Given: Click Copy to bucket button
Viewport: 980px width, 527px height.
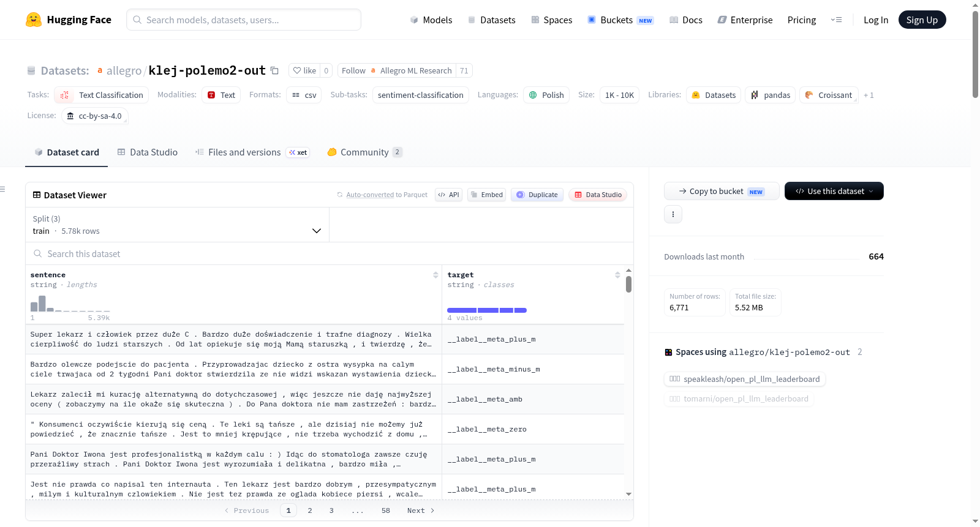Looking at the screenshot, I should [x=722, y=191].
